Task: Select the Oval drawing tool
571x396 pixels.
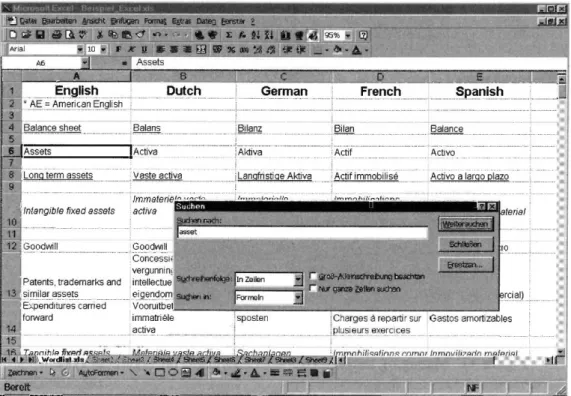Action: (173, 372)
